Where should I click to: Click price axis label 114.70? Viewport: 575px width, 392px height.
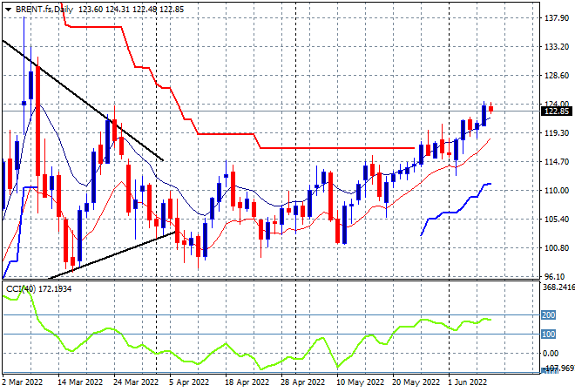(557, 162)
